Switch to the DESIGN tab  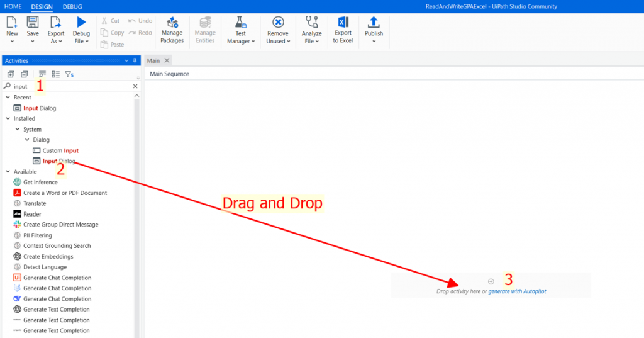click(42, 6)
